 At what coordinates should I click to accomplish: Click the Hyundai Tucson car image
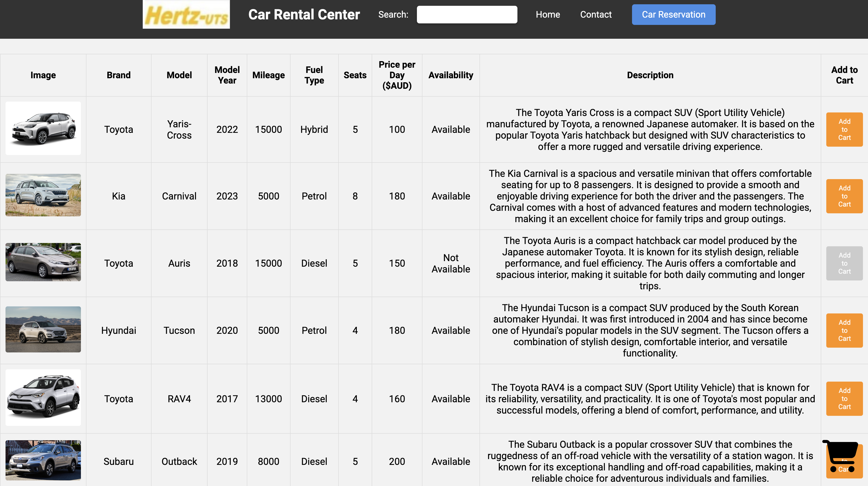(x=43, y=329)
